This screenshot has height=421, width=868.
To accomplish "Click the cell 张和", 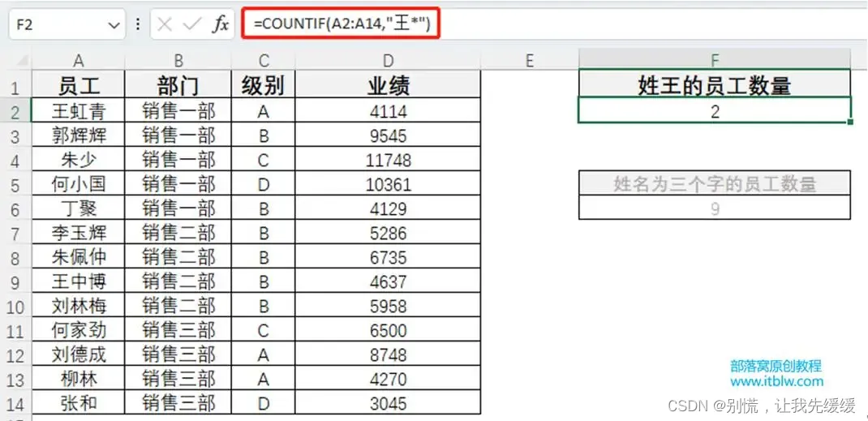I will (79, 403).
